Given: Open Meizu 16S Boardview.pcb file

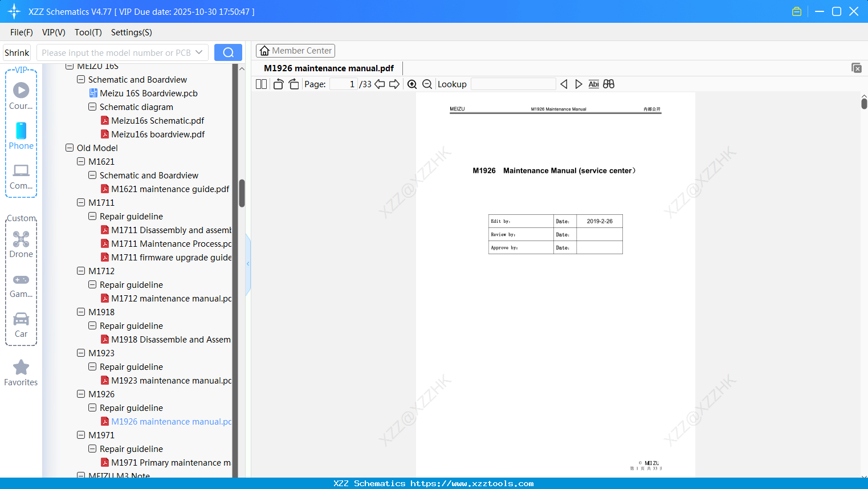Looking at the screenshot, I should coord(144,93).
